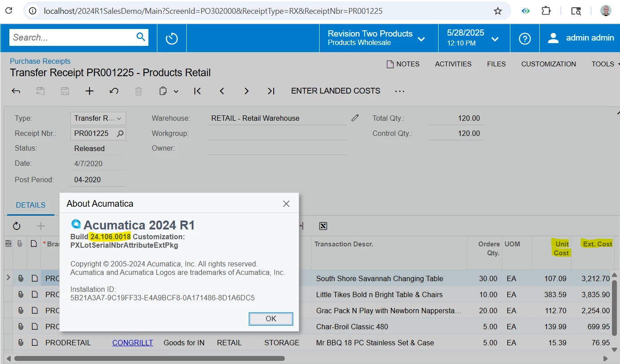
Task: Expand the South Shore row indicator arrow
Action: pos(8,278)
